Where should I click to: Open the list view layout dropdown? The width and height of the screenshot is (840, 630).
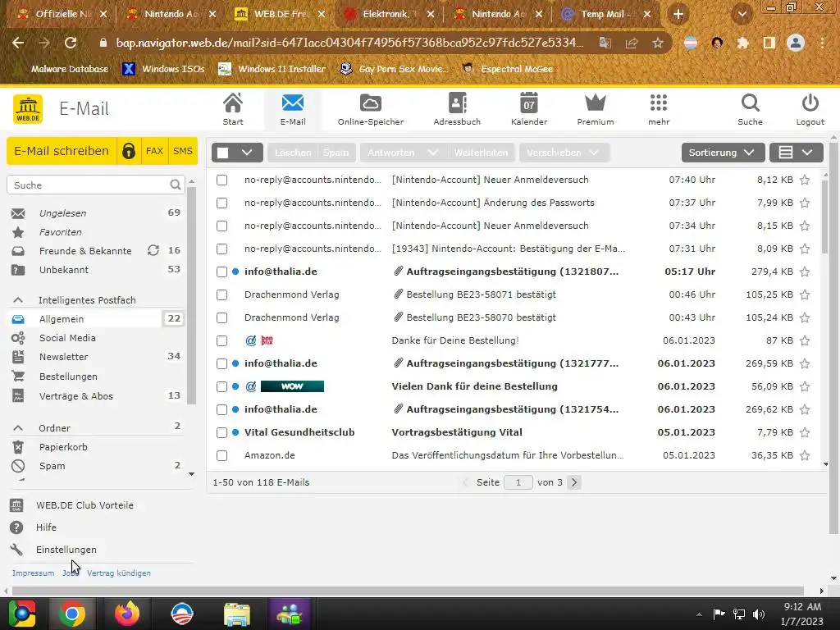(x=796, y=153)
